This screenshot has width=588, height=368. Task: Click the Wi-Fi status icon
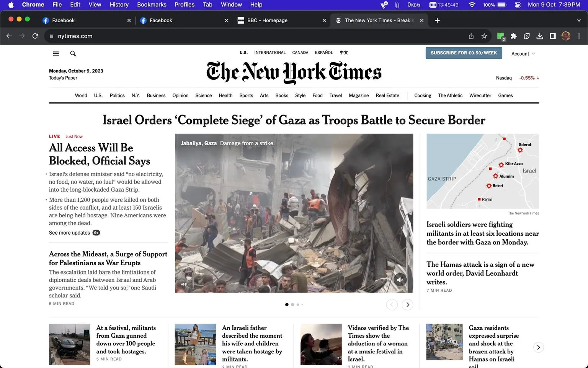(x=472, y=5)
